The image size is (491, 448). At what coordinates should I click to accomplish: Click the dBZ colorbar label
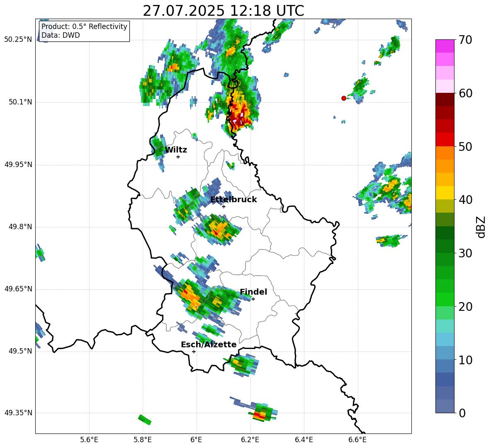[481, 227]
